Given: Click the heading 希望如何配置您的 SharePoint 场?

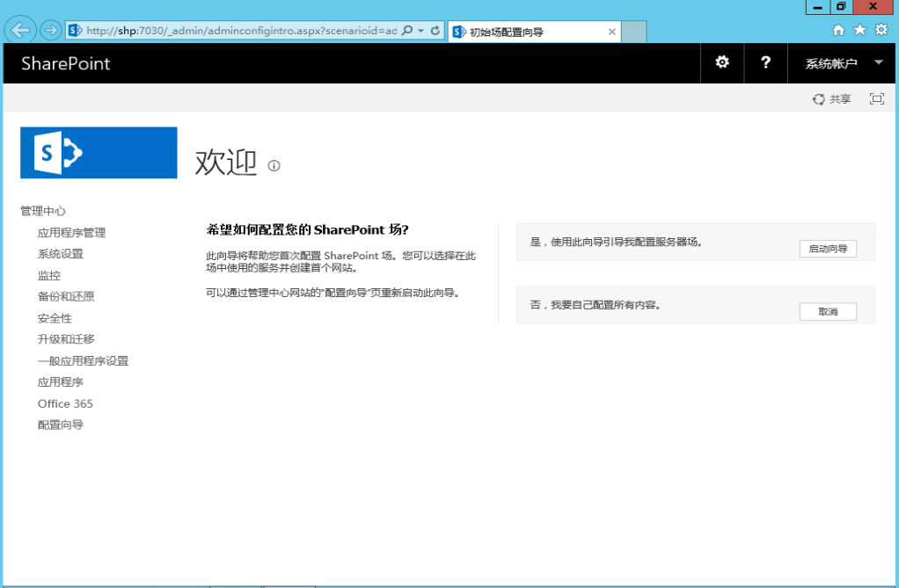Looking at the screenshot, I should tap(307, 229).
